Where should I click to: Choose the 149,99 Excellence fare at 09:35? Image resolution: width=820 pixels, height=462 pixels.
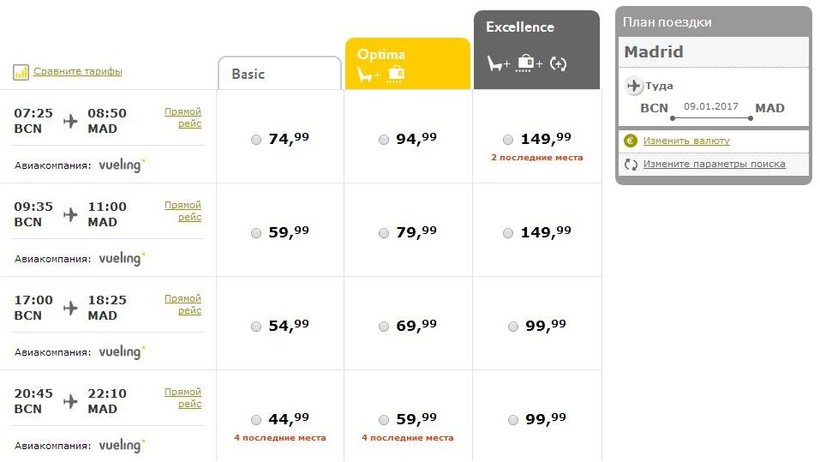[x=508, y=233]
